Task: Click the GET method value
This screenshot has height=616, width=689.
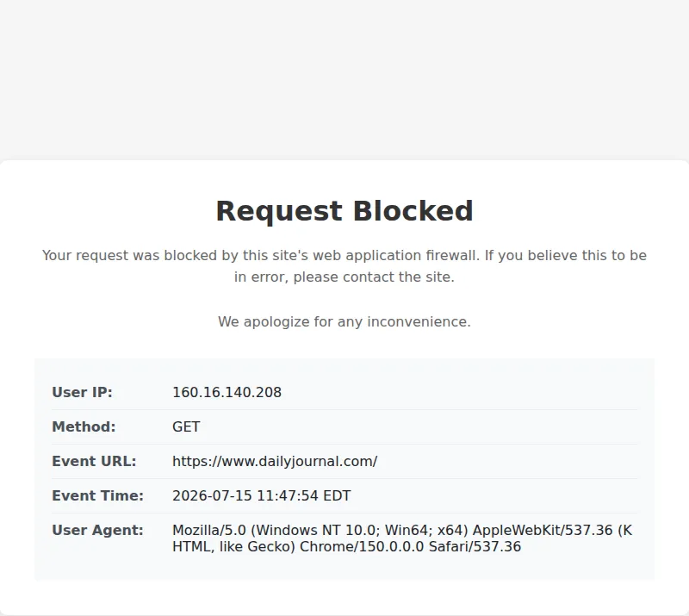Action: click(186, 426)
